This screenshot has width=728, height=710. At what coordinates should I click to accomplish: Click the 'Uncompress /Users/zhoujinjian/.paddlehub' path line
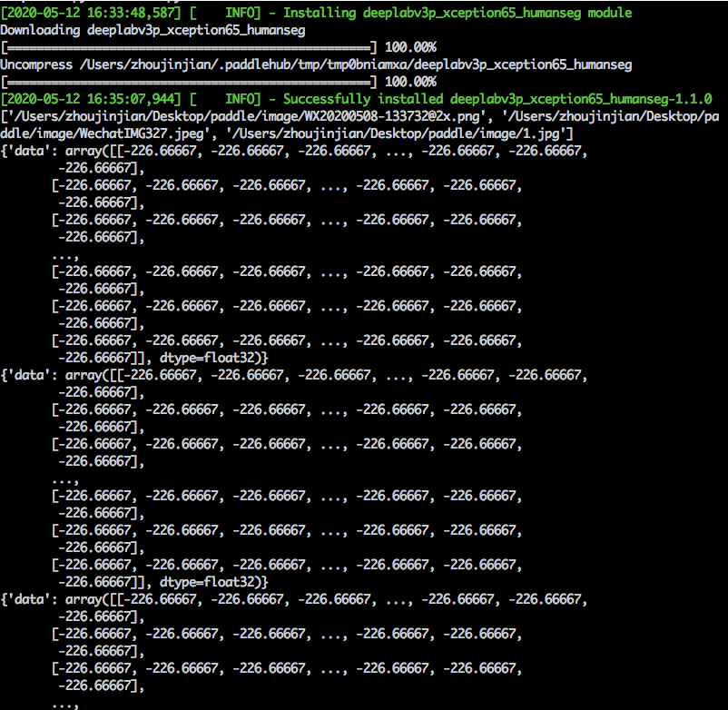click(316, 65)
